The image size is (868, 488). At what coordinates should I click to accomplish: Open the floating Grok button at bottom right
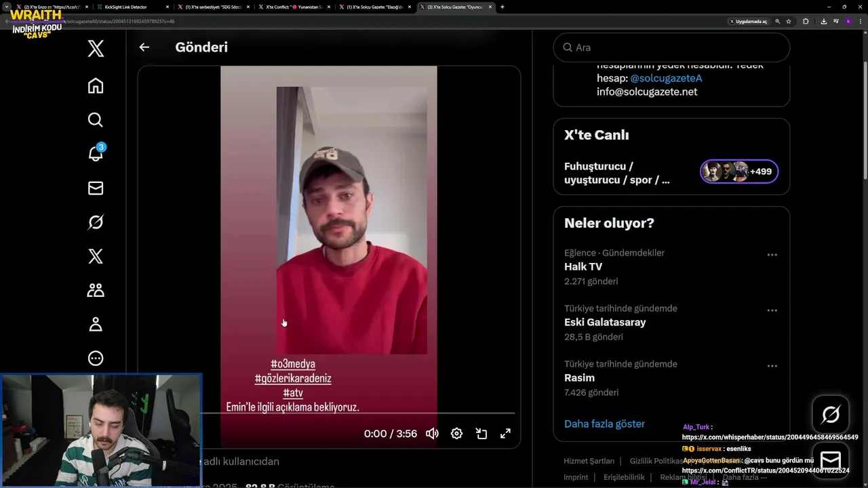click(x=831, y=414)
